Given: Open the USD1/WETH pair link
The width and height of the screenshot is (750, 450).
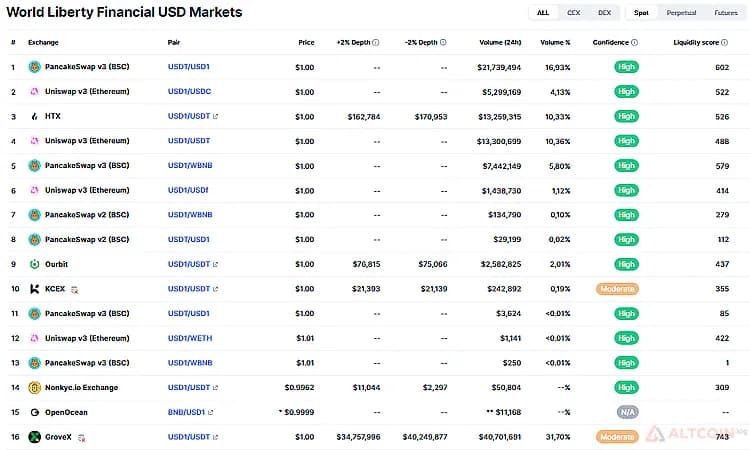Looking at the screenshot, I should coord(190,338).
